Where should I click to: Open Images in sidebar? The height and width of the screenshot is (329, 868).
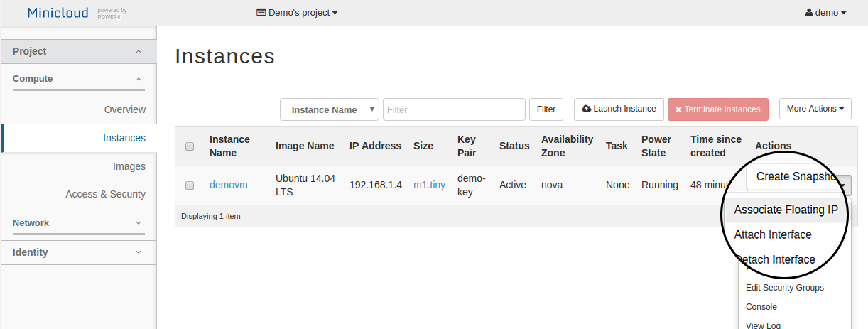129,166
